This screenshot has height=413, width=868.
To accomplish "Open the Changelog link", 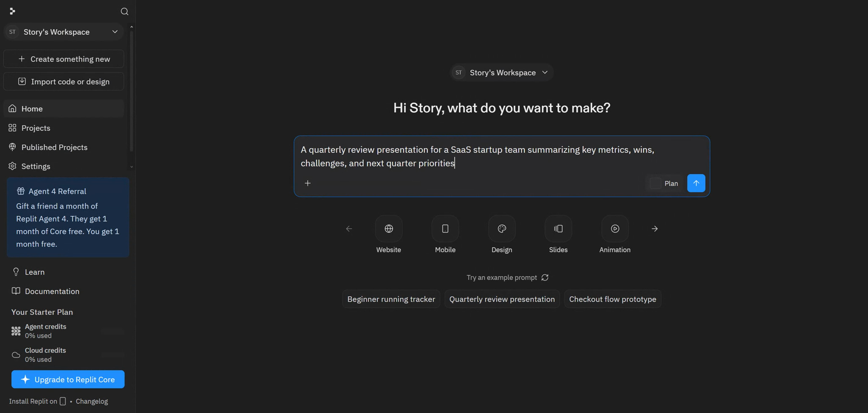I will (x=92, y=401).
